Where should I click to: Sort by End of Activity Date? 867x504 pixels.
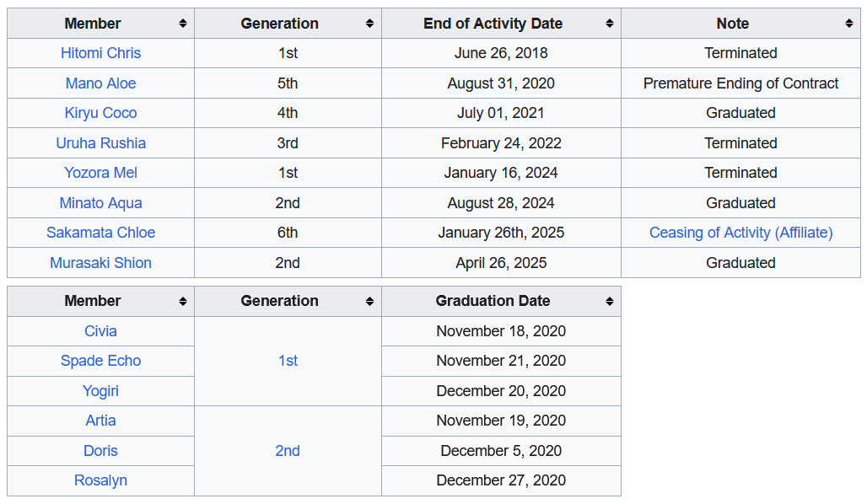pyautogui.click(x=609, y=24)
